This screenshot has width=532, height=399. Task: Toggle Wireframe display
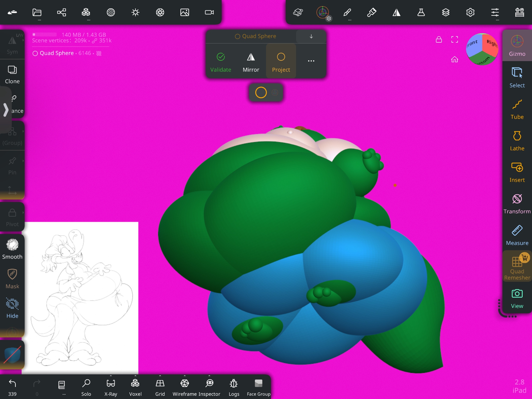185,386
